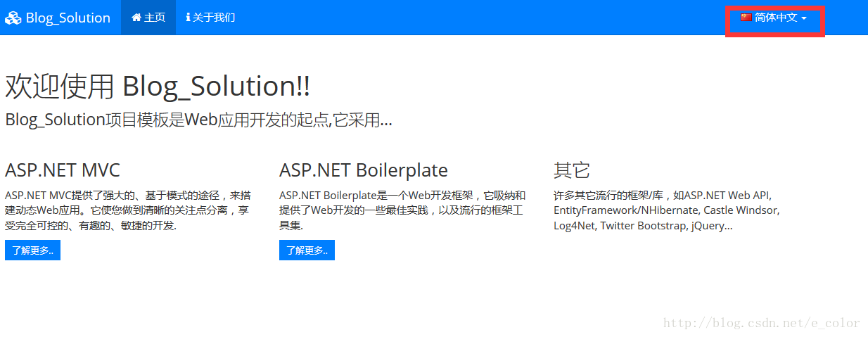This screenshot has height=337, width=868.
Task: Click the ASP.NET Boilerplate heading
Action: coord(364,170)
